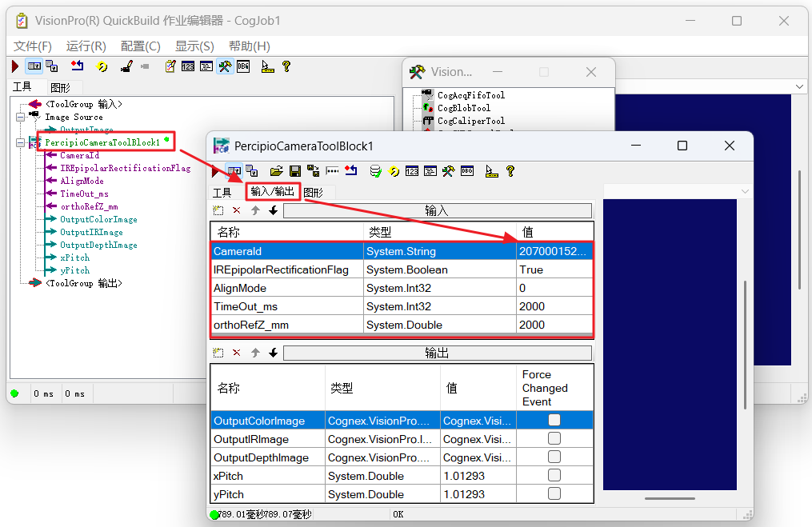Select CogAcqFifoTool in the Vision toolbox
Viewport: 812px width, 527px height.
pos(470,95)
